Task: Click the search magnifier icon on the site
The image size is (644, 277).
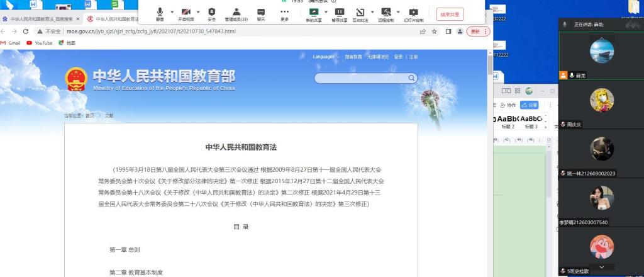Action: tap(411, 78)
